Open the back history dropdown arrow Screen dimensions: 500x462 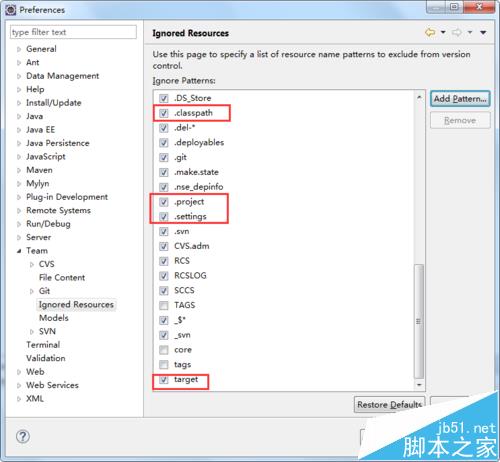coord(443,32)
